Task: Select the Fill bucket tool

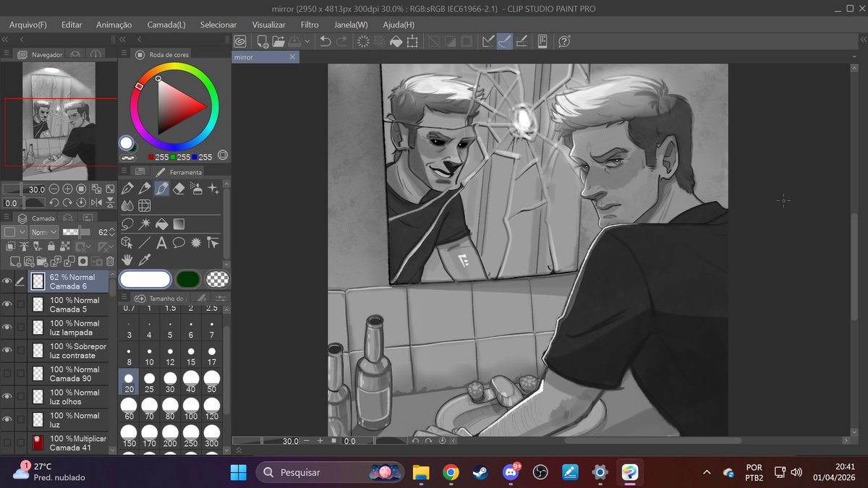Action: coord(162,224)
